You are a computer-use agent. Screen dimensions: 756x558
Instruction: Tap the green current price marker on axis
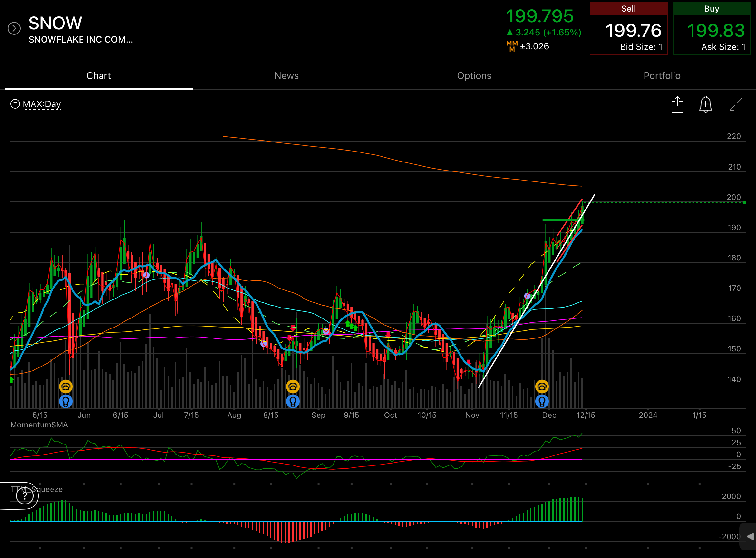744,202
